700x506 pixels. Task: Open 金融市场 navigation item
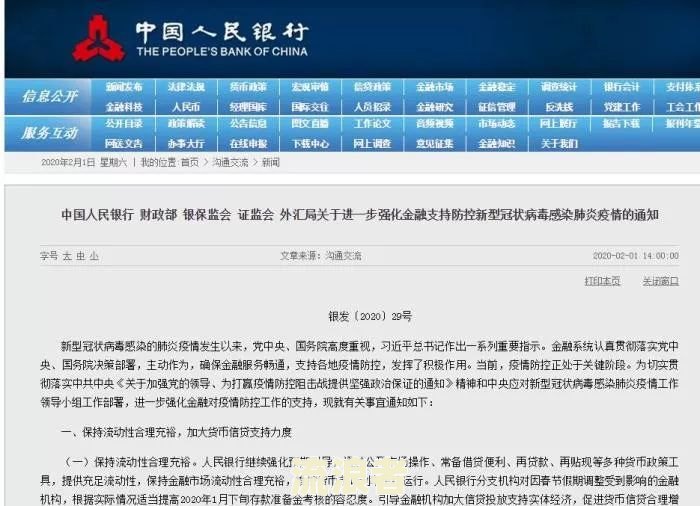[434, 87]
